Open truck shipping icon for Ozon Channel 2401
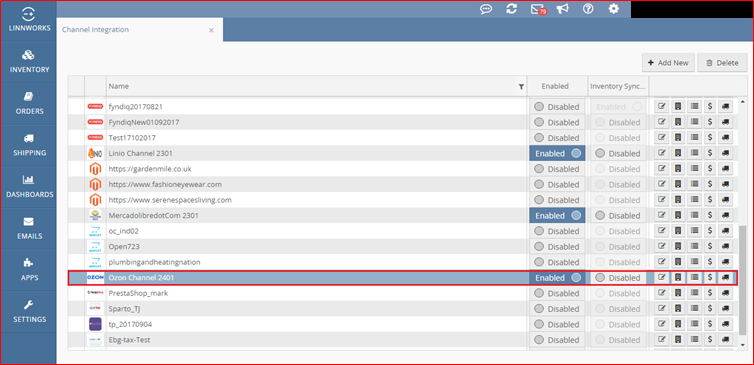This screenshot has height=365, width=754. point(726,277)
